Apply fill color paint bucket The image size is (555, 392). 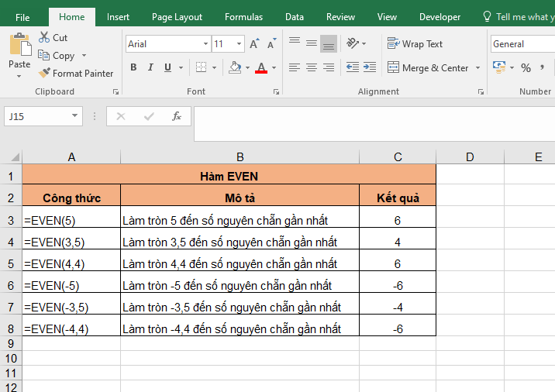[x=235, y=67]
